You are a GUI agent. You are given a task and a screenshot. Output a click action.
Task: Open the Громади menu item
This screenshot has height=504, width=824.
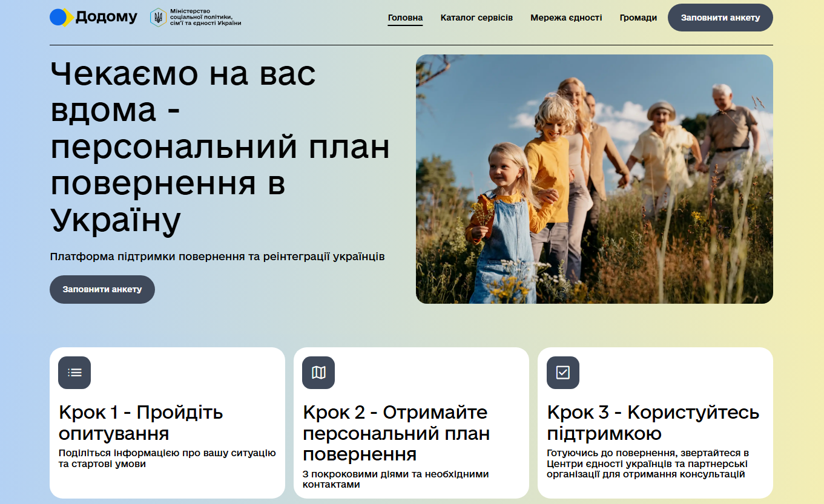coord(638,18)
